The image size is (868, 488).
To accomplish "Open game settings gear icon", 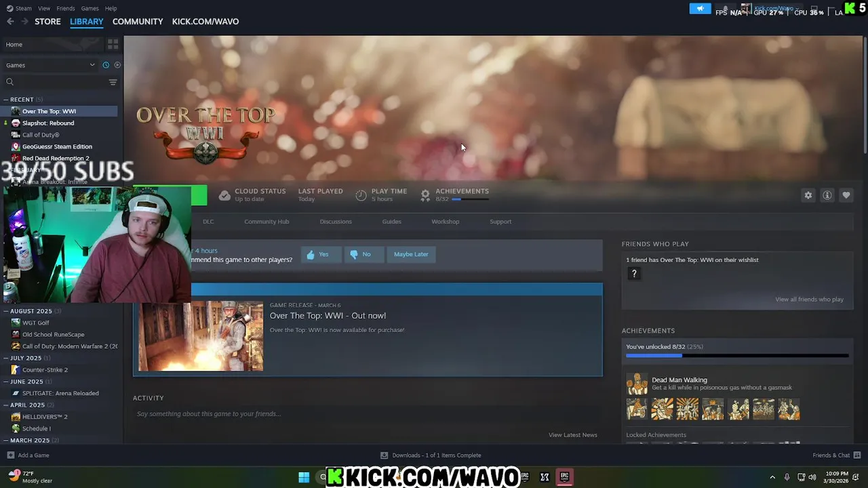I will [808, 195].
